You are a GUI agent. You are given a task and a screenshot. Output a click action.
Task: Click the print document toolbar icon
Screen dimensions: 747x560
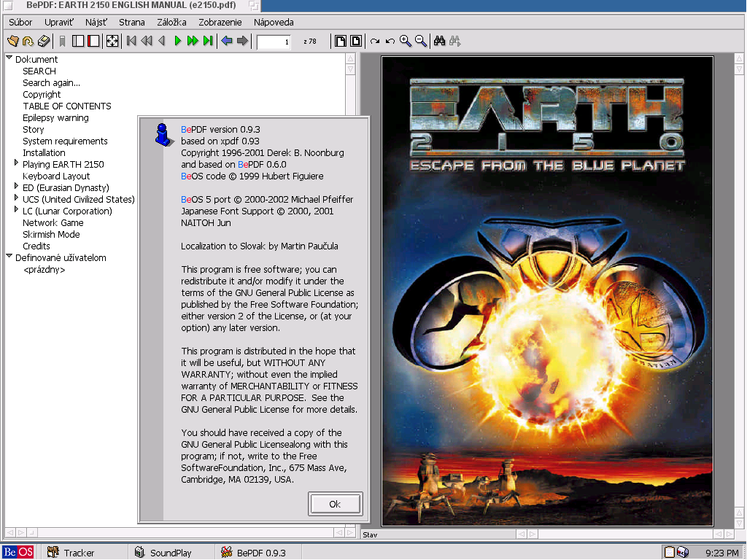pos(44,41)
